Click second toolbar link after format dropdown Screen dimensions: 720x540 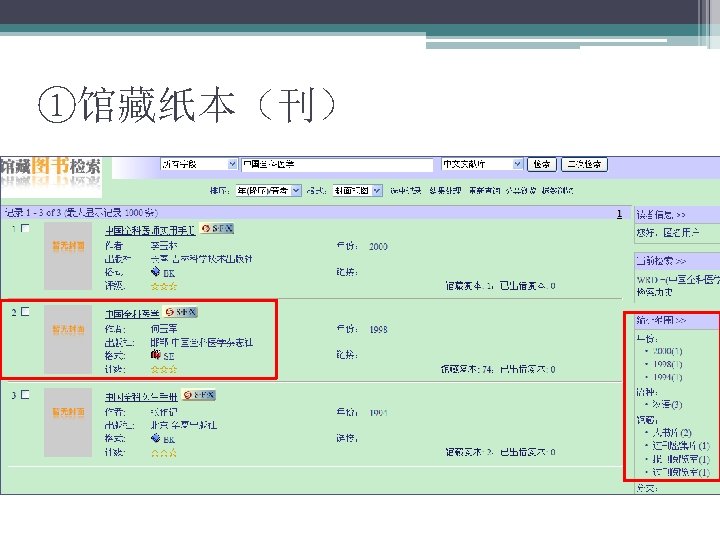pyautogui.click(x=445, y=191)
